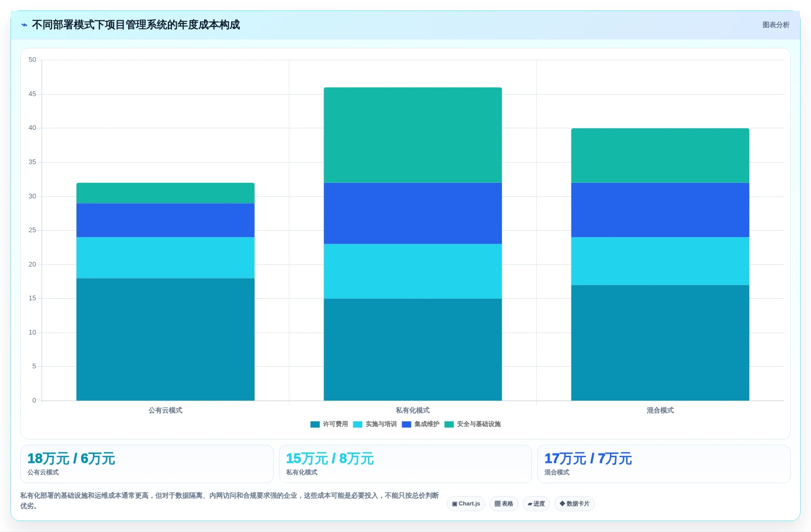Toggle the 集成维护 legend color box

point(406,424)
